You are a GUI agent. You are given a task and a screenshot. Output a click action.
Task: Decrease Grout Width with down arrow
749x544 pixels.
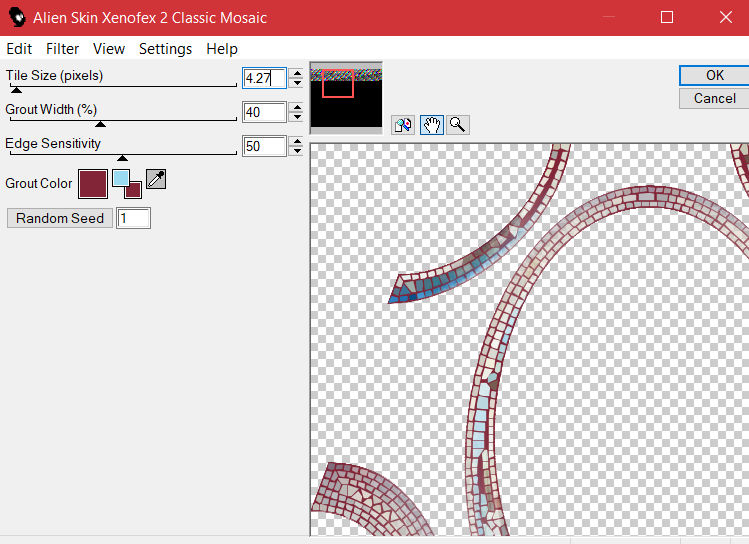pyautogui.click(x=296, y=118)
